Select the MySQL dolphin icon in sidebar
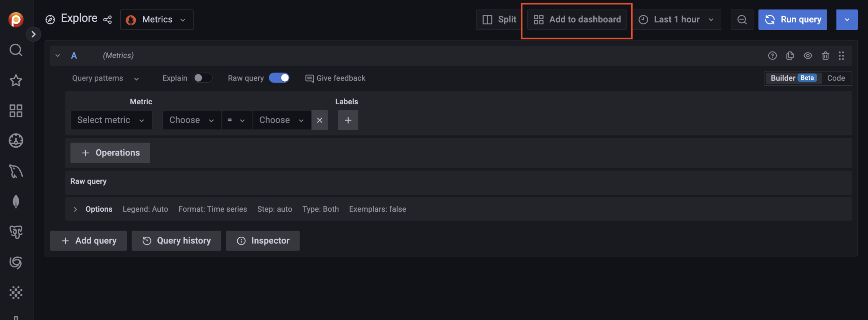 click(16, 171)
